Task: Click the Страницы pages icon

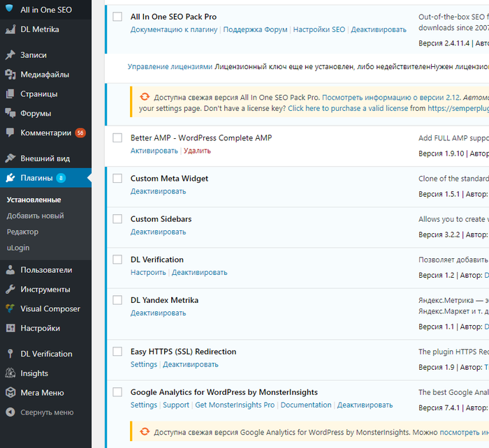Action: 10,94
